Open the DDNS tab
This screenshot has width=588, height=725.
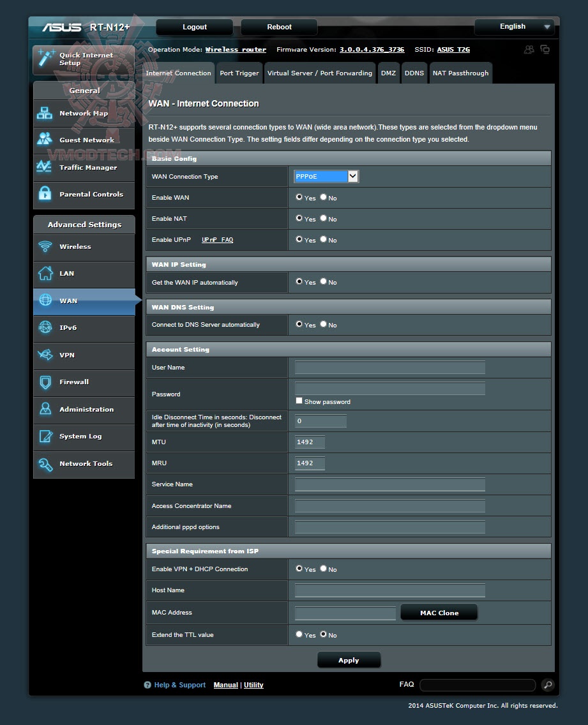coord(414,73)
